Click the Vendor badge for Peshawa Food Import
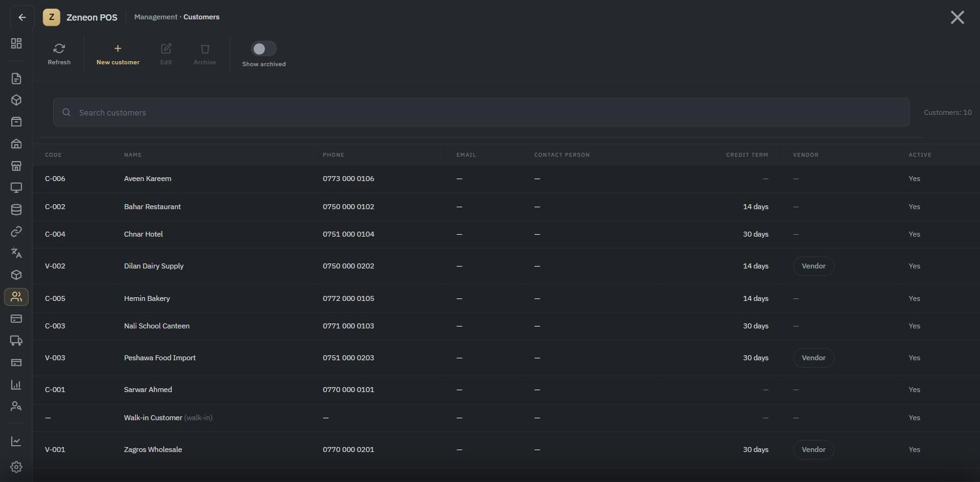 813,358
